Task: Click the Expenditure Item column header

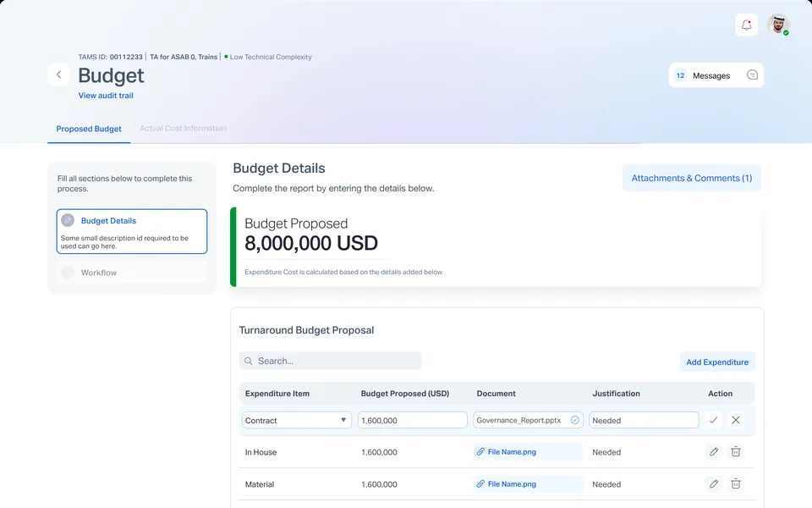Action: tap(277, 394)
